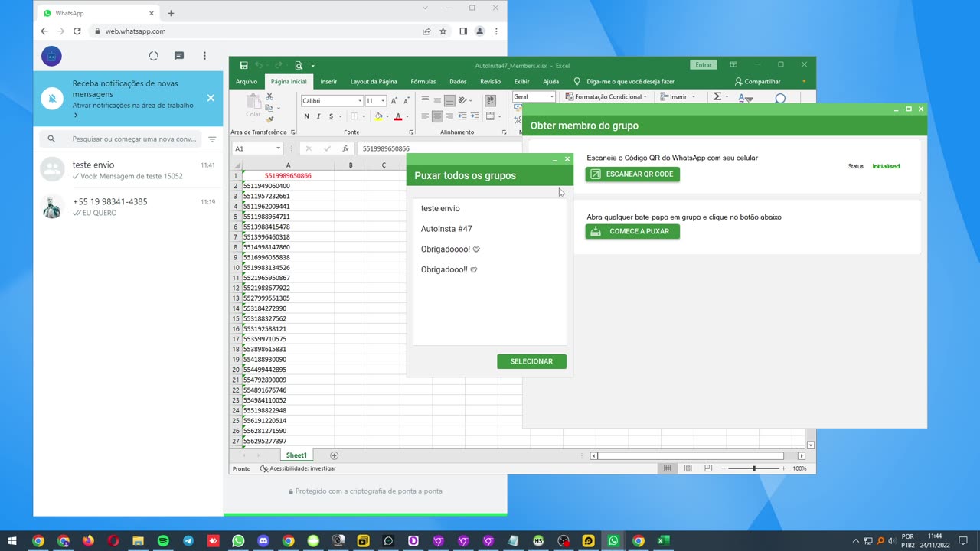Select Normal view in Excel status bar
The width and height of the screenshot is (980, 551).
tap(667, 468)
